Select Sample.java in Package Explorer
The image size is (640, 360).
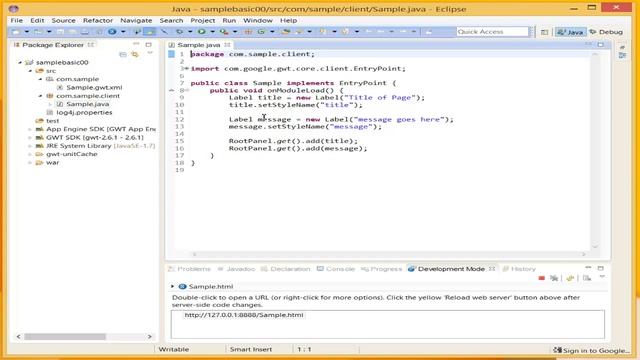click(88, 104)
